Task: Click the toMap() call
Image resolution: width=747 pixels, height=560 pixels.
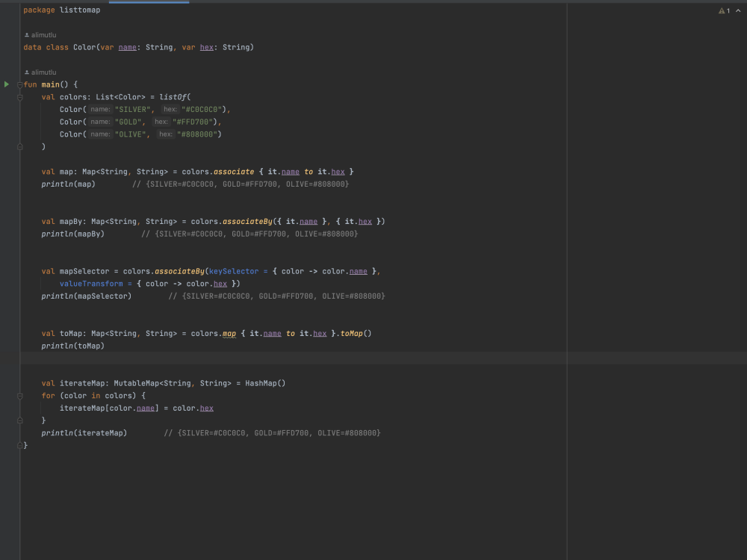Action: [x=356, y=334]
